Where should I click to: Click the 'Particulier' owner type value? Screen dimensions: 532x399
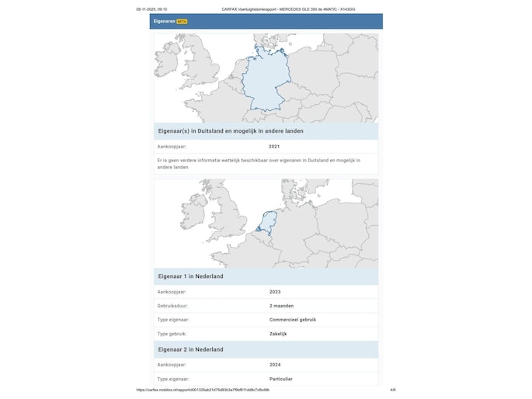click(280, 379)
